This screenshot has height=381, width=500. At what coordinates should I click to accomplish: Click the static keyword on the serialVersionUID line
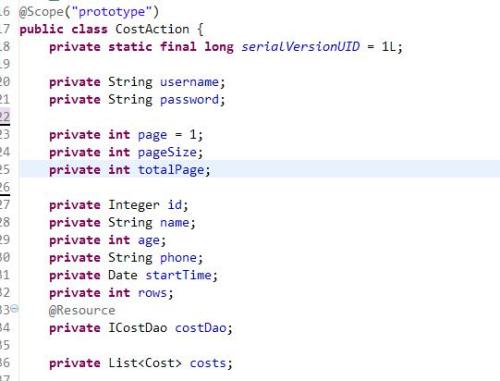click(130, 47)
